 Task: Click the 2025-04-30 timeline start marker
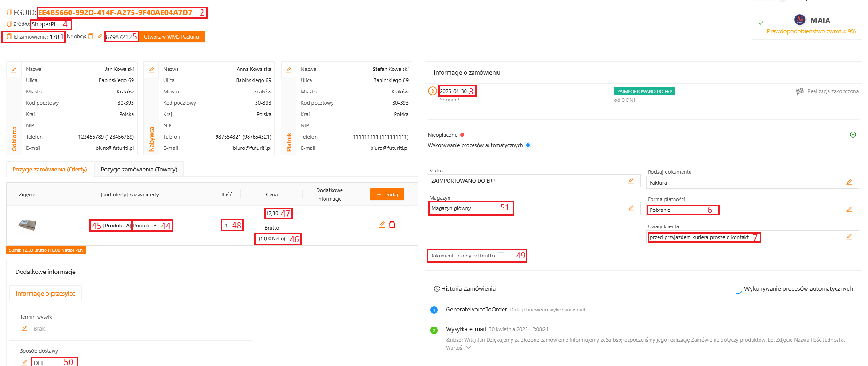(x=433, y=91)
